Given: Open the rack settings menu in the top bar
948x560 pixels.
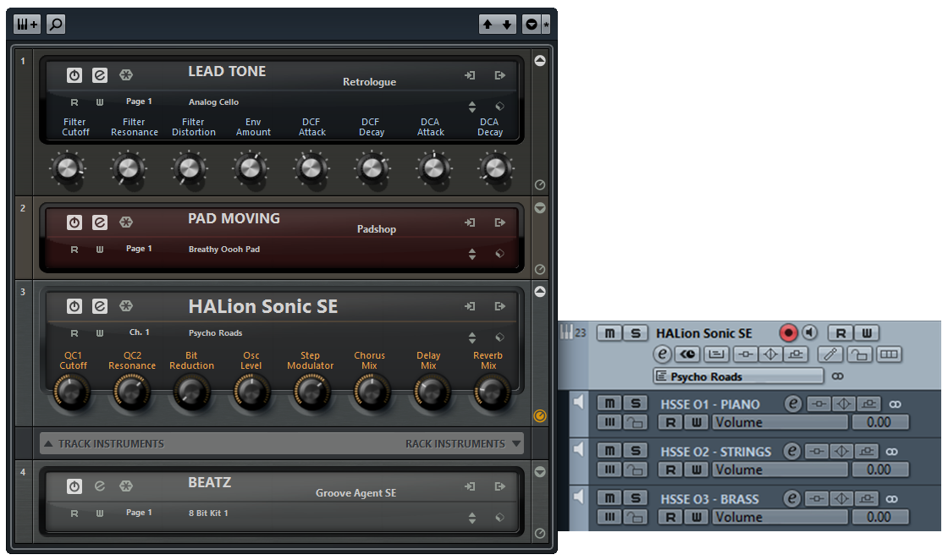Looking at the screenshot, I should pos(532,25).
